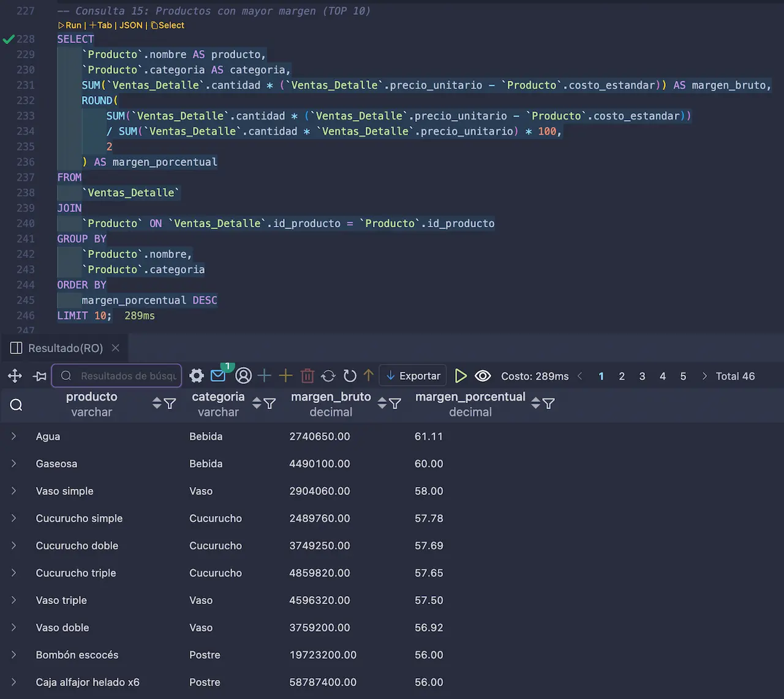
Task: Expand the Bombón escocés row
Action: [13, 654]
